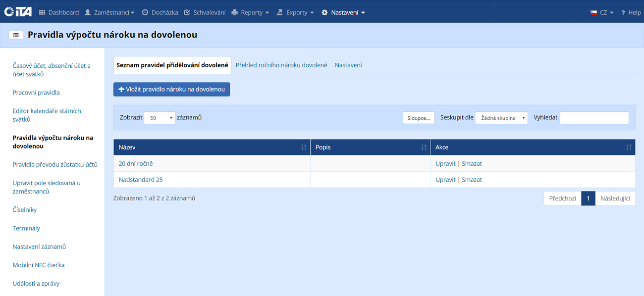Viewport: 644px width, 296px height.
Task: Click Vložit pravidlo nároku na dovolenou button
Action: (172, 90)
